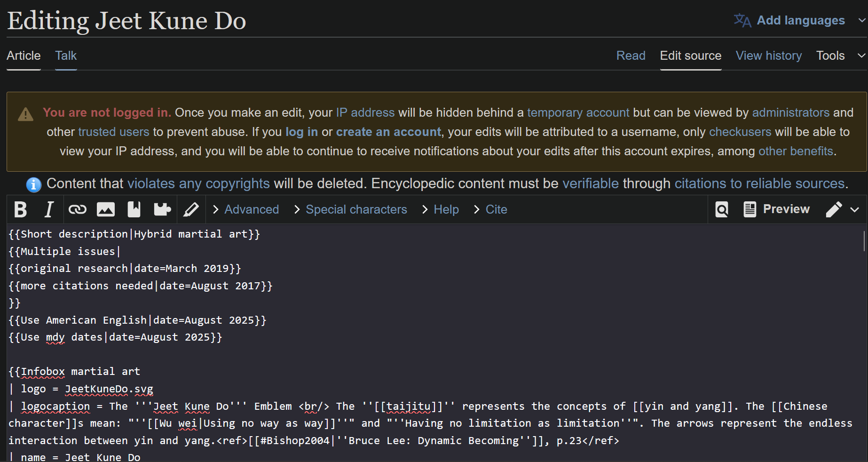Switch to the Talk tab
868x462 pixels.
tap(66, 56)
